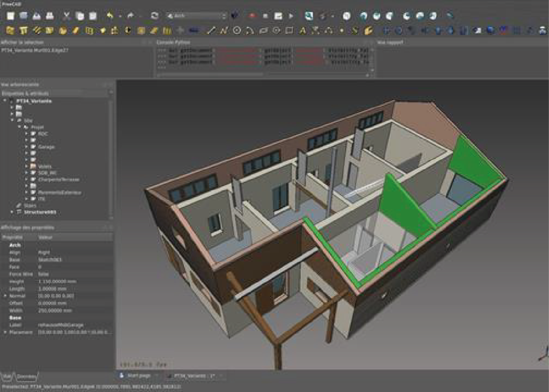Start recording a macro with red button
Viewport: 549px width, 392px height.
coord(252,16)
